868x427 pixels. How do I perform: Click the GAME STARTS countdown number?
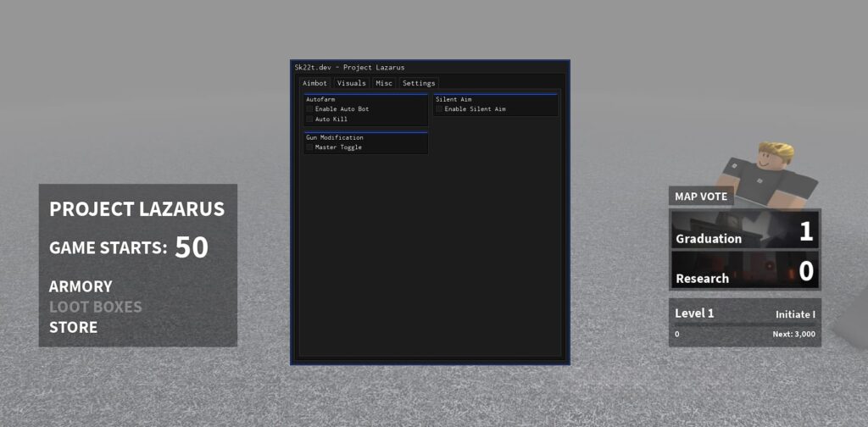192,247
